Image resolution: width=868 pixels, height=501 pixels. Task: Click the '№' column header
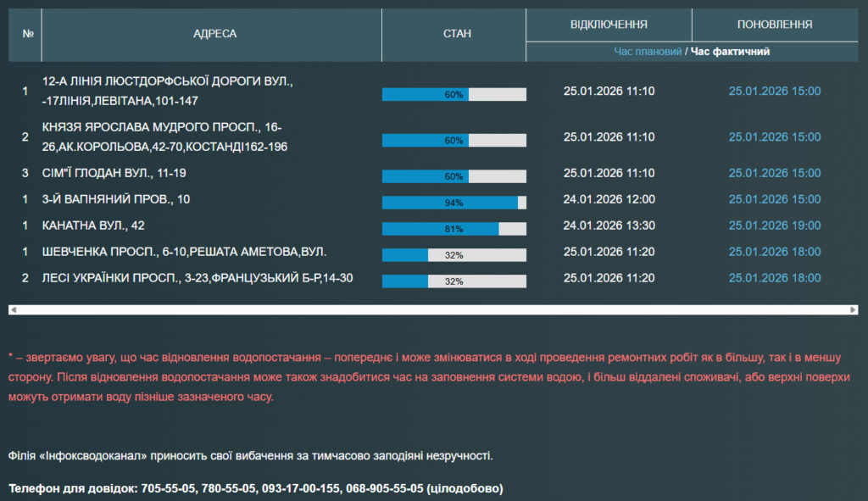point(28,34)
